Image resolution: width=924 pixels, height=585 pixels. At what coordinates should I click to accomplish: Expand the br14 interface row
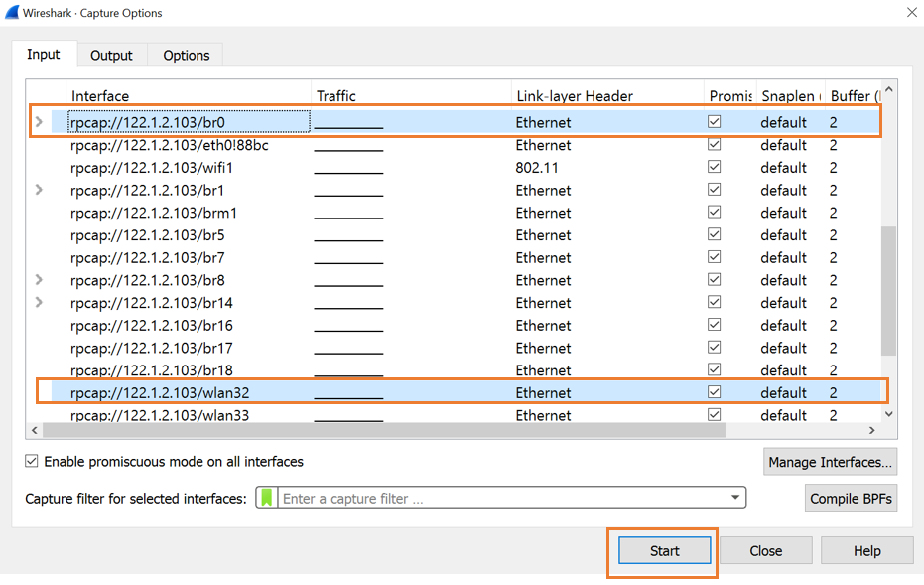[39, 302]
